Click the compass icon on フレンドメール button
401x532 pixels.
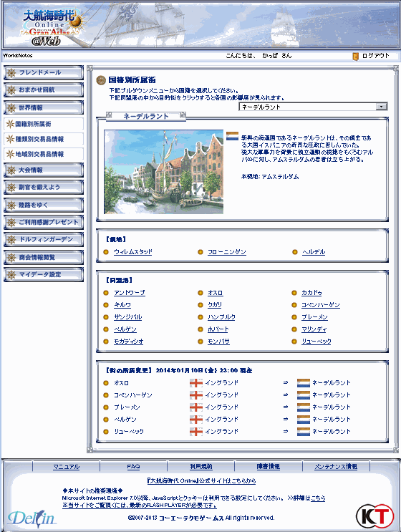pyautogui.click(x=11, y=72)
